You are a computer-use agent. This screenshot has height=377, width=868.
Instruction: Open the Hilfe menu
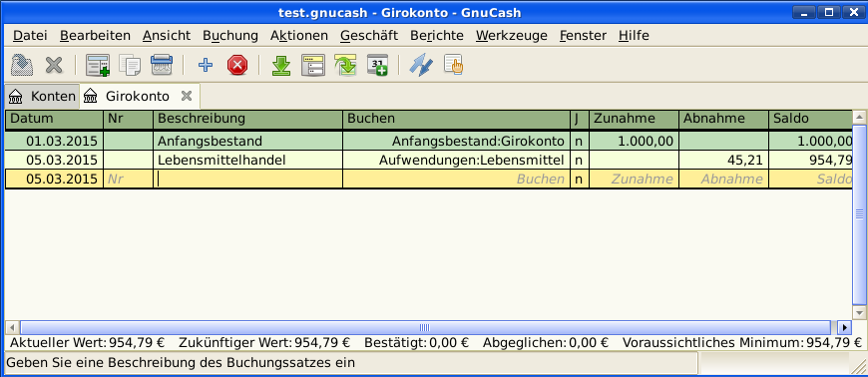click(x=634, y=36)
